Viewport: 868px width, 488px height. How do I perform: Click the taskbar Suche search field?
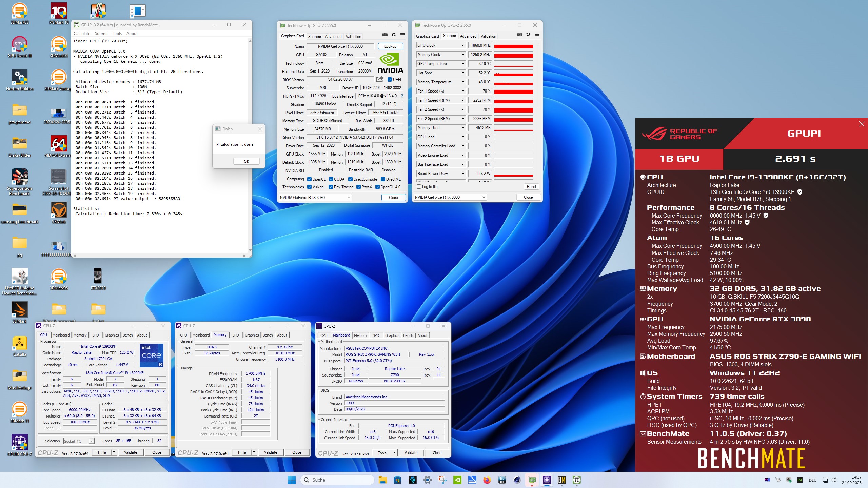coord(337,480)
